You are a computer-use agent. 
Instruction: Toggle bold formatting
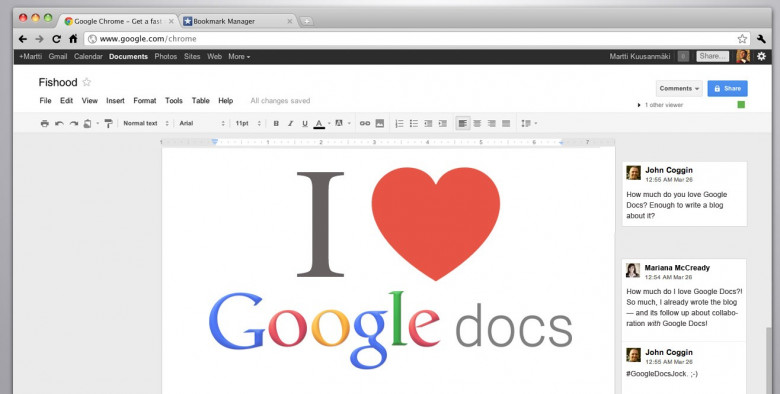(276, 123)
